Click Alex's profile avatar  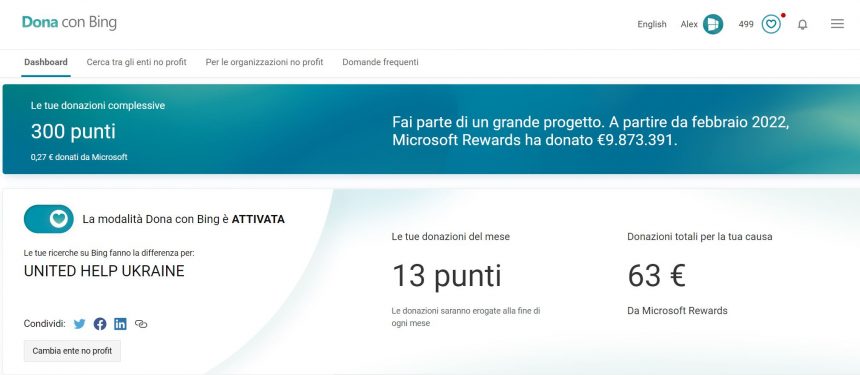pos(713,24)
